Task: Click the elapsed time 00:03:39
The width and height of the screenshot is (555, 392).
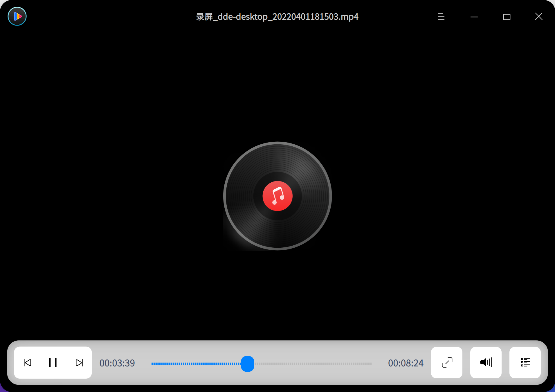Action: click(117, 363)
